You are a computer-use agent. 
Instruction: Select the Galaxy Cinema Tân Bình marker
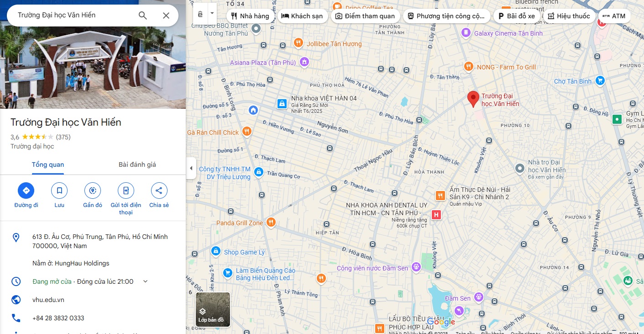pyautogui.click(x=466, y=33)
